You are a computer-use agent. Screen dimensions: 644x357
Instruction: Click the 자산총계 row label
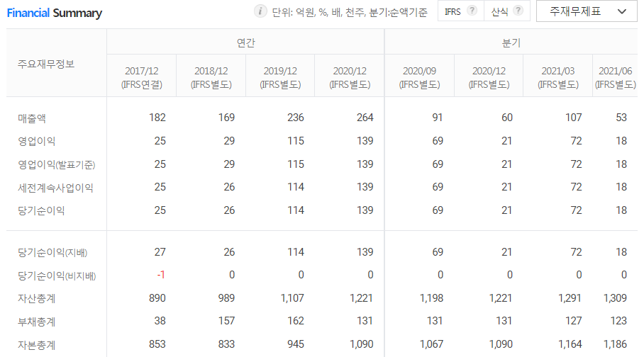pyautogui.click(x=37, y=298)
